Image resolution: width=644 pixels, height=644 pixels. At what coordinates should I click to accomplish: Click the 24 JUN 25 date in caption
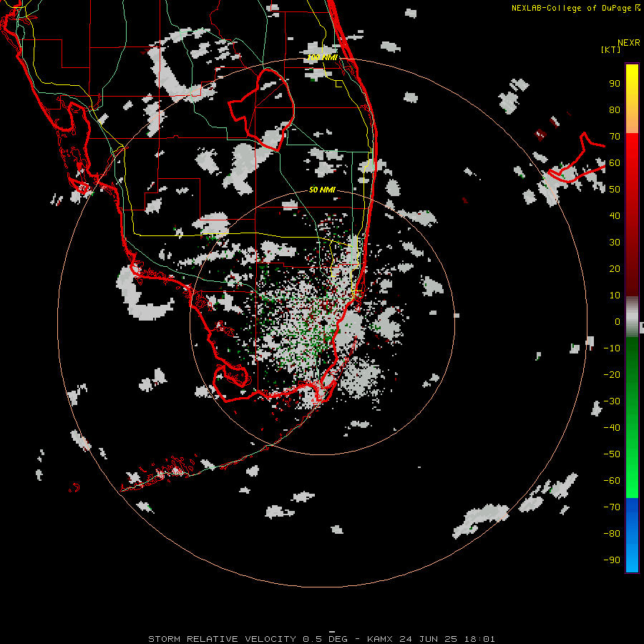tap(429, 639)
